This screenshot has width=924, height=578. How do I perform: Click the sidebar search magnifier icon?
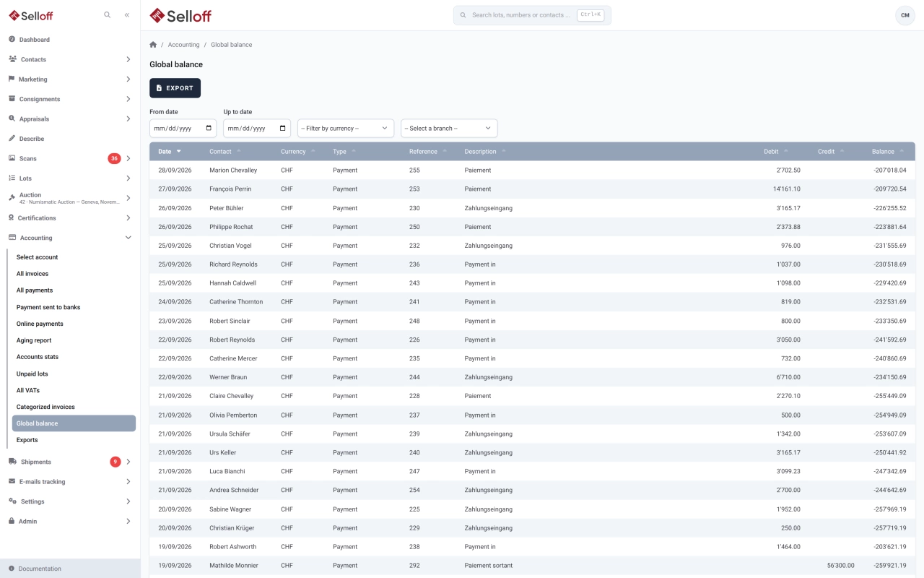point(108,14)
